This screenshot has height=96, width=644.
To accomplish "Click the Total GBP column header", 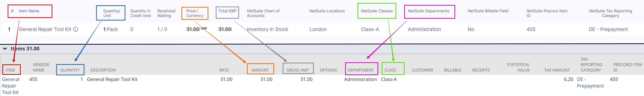I will point(227,11).
